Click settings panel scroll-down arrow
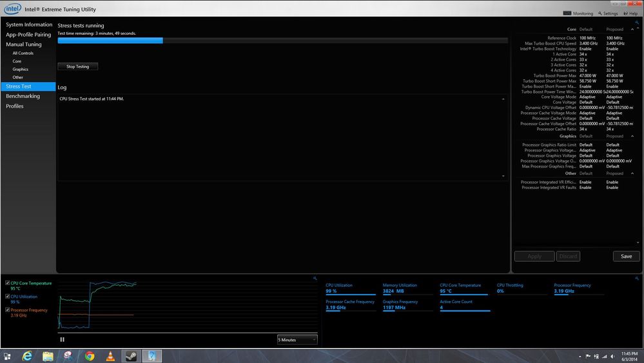The width and height of the screenshot is (644, 363). tap(638, 242)
